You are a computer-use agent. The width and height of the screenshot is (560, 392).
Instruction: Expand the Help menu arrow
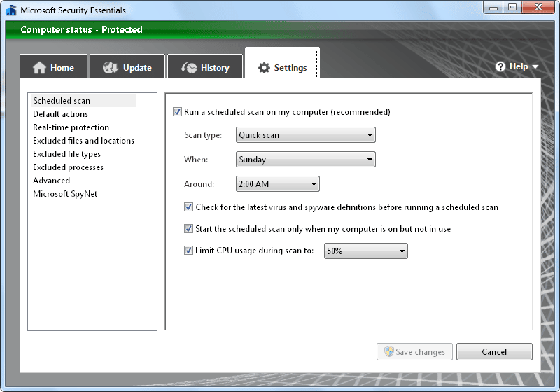pyautogui.click(x=535, y=67)
